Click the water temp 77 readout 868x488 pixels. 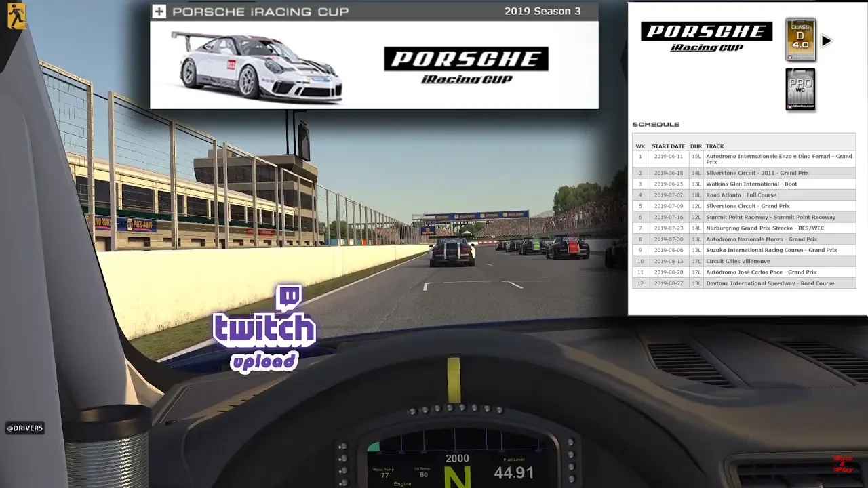[384, 475]
